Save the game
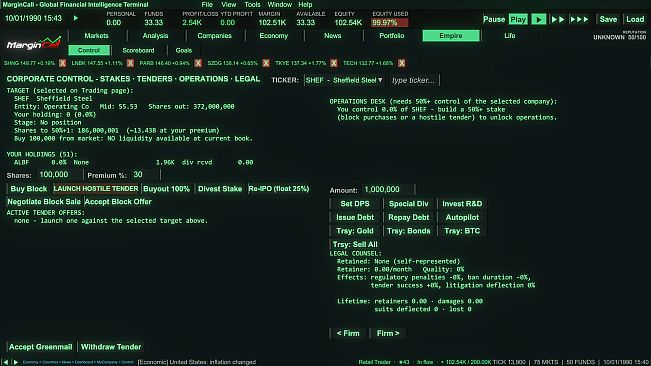This screenshot has height=366, width=651. (x=608, y=20)
